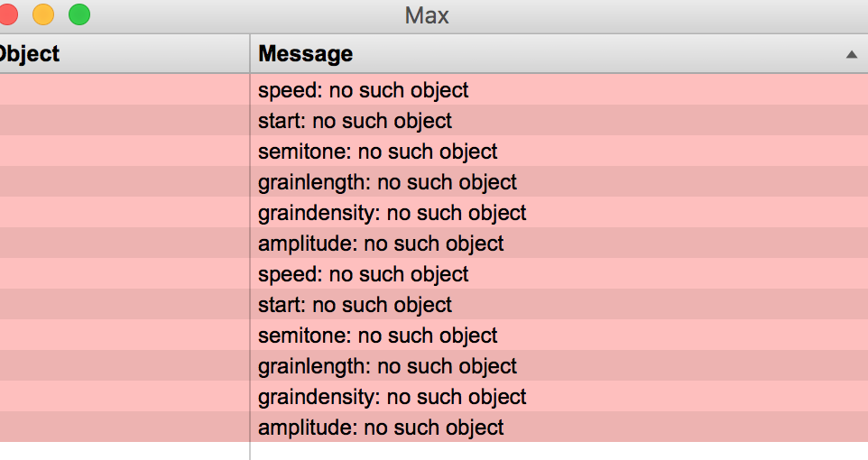Sort by the Message column header
The height and width of the screenshot is (460, 868).
click(559, 54)
